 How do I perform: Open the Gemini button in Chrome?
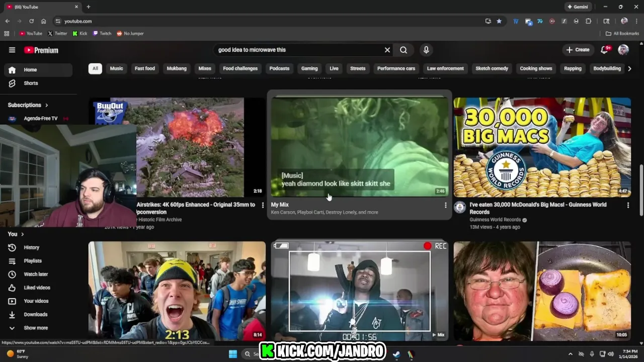tap(578, 7)
